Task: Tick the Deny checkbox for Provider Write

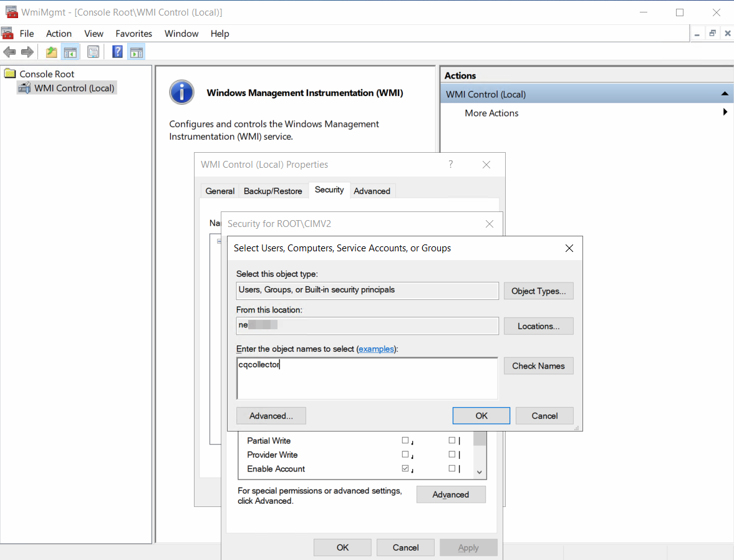Action: pos(452,455)
